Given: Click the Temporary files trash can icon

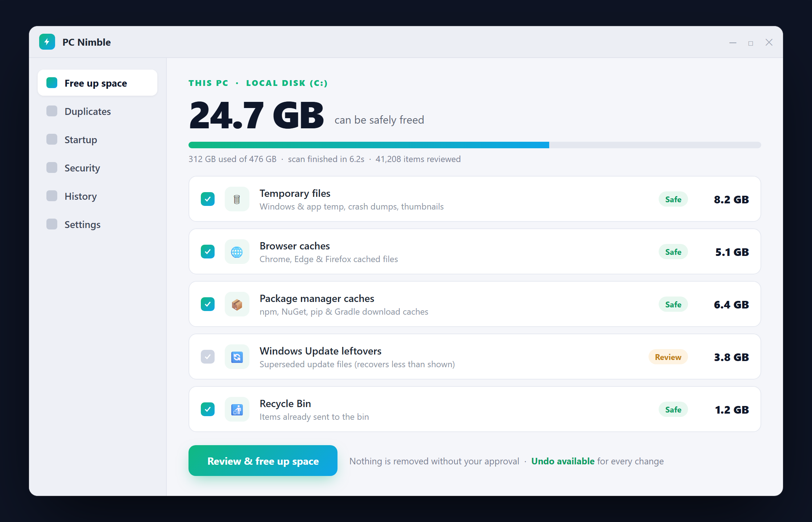Looking at the screenshot, I should (x=237, y=199).
